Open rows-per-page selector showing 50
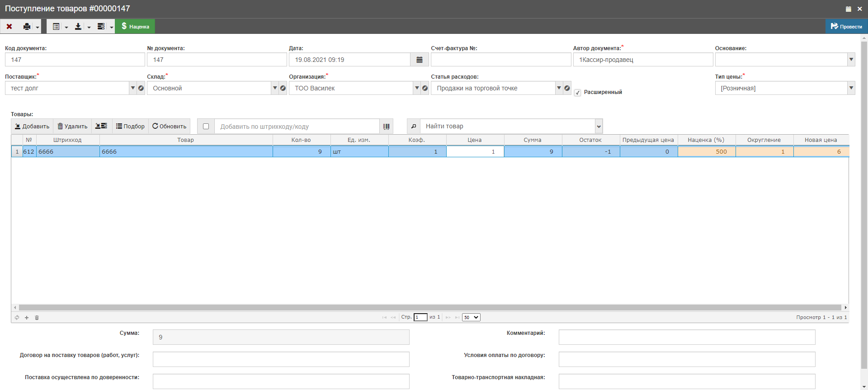The image size is (868, 390). click(471, 317)
